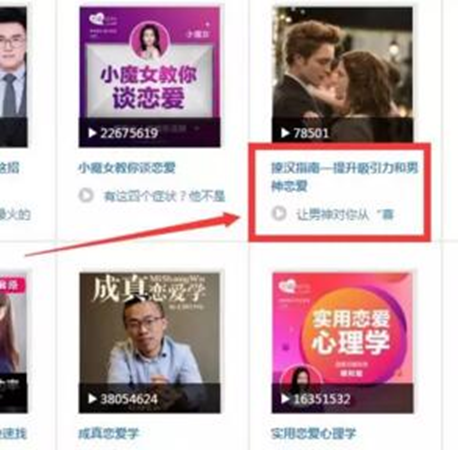458x450 pixels.
Task: Open the suited man album cover
Action: (13, 77)
